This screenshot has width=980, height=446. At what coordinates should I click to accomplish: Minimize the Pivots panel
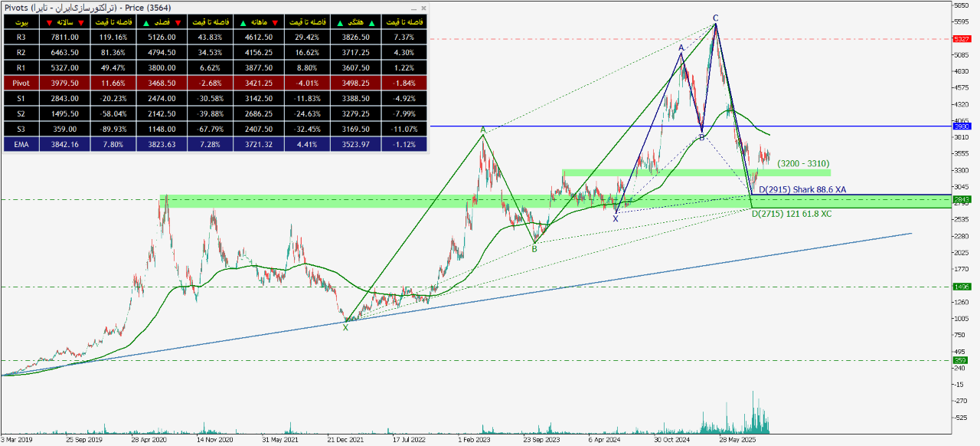click(413, 8)
